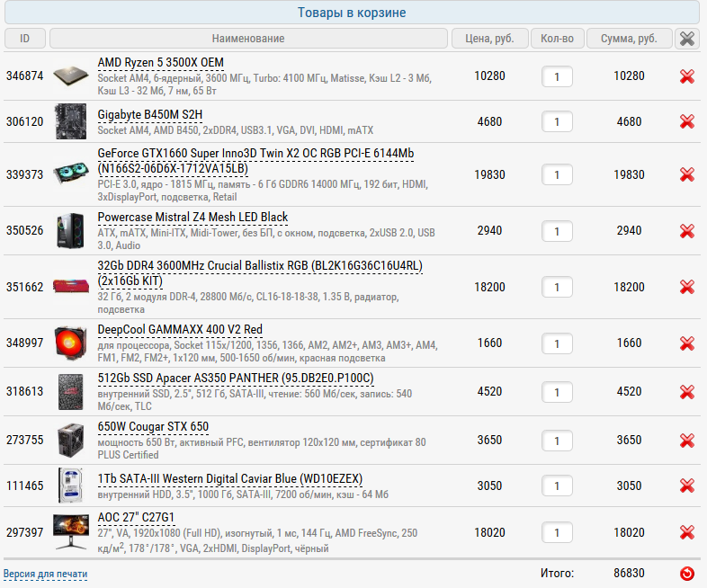
Task: Click Powercase Mistral case thumbnail
Action: pos(71,231)
